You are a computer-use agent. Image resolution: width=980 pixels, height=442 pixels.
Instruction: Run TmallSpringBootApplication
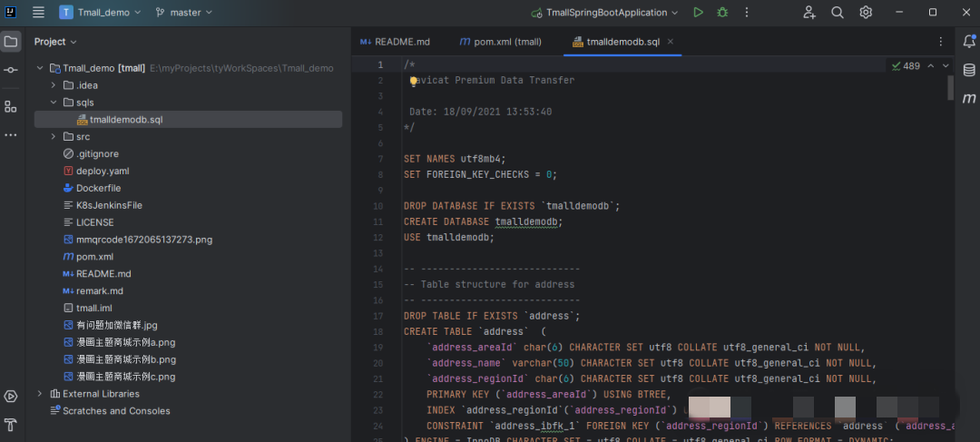click(x=698, y=13)
